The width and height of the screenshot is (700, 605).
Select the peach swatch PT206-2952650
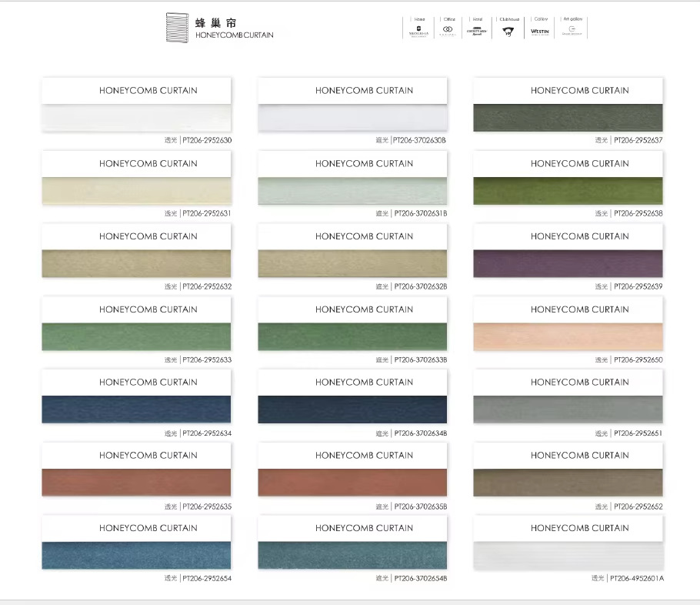point(568,336)
